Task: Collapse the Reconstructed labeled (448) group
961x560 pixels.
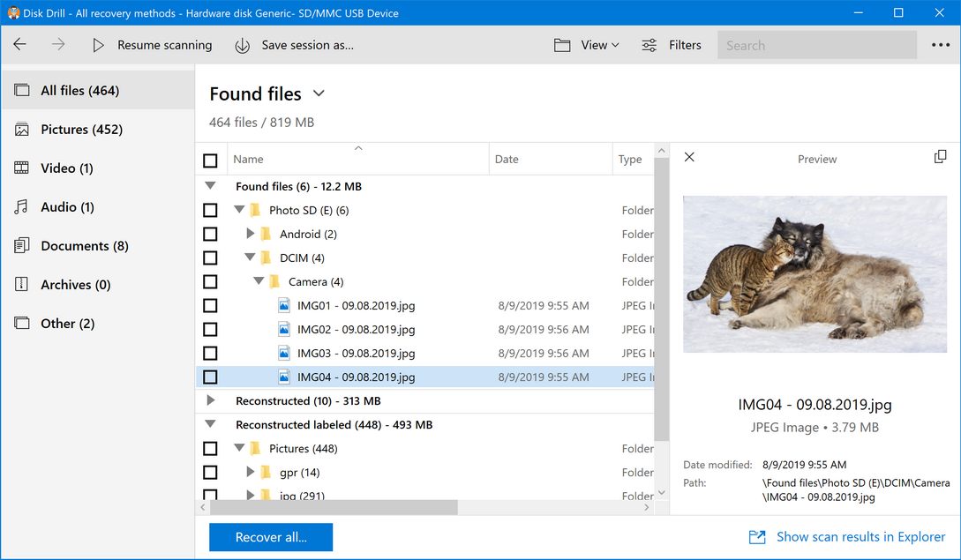Action: (x=210, y=424)
